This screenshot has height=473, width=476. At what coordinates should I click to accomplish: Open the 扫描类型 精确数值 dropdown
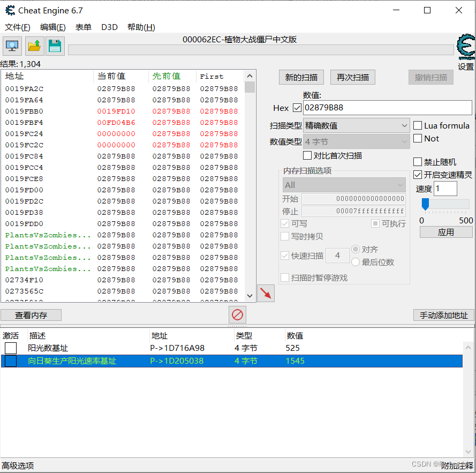click(x=357, y=125)
